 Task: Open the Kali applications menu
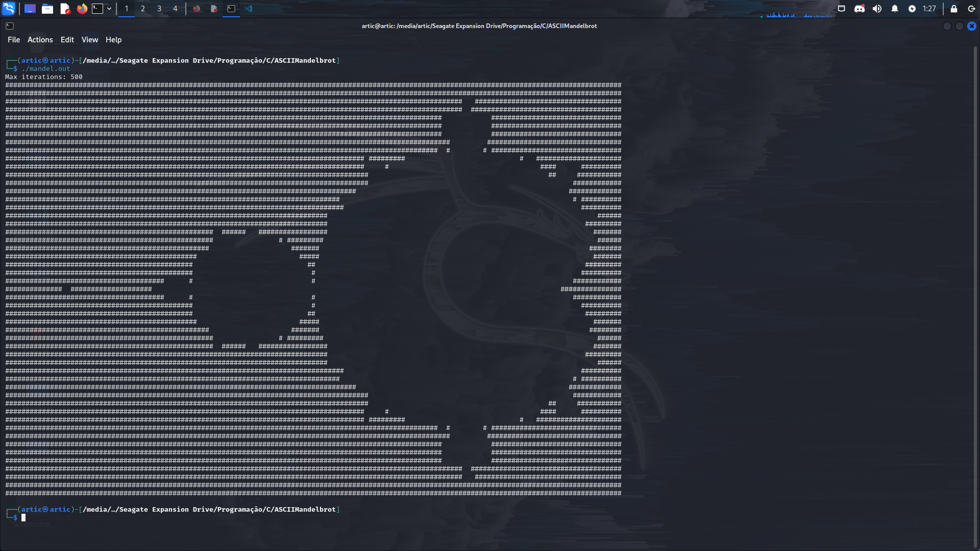9,9
